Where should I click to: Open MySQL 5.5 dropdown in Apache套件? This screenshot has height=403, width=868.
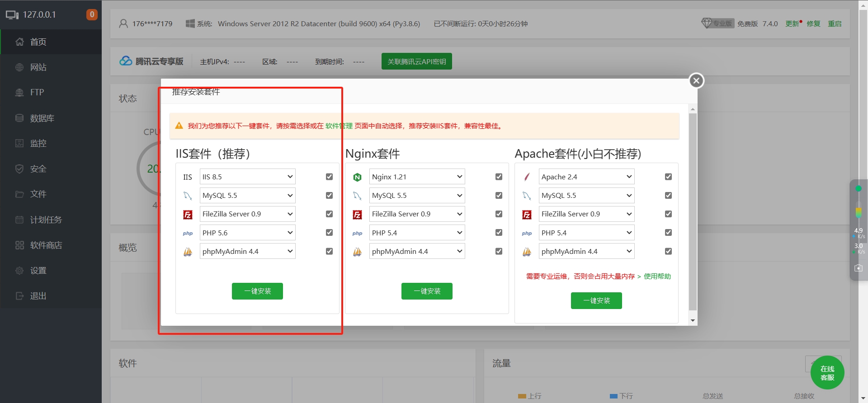pyautogui.click(x=586, y=195)
